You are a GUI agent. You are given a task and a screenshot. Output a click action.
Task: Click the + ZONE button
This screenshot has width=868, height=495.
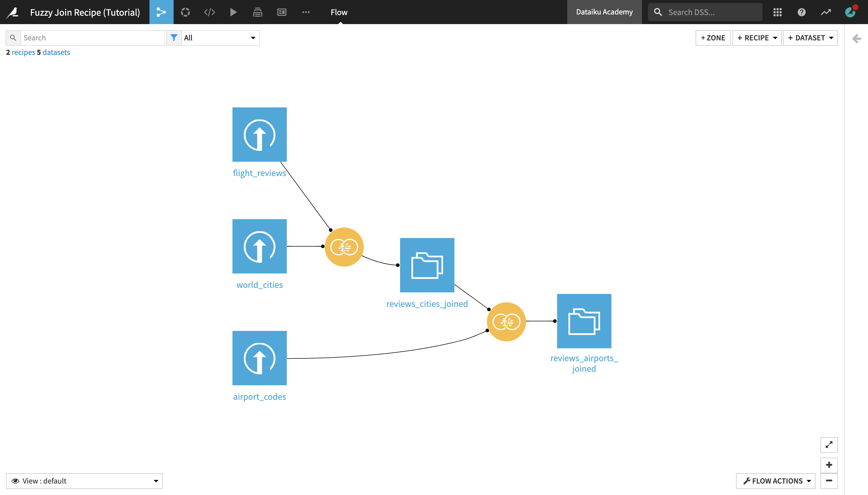tap(713, 38)
